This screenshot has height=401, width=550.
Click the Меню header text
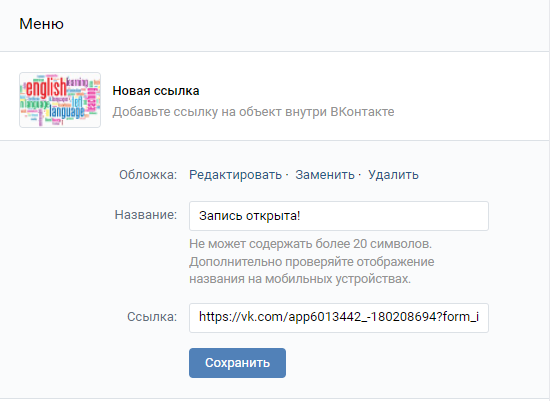41,24
